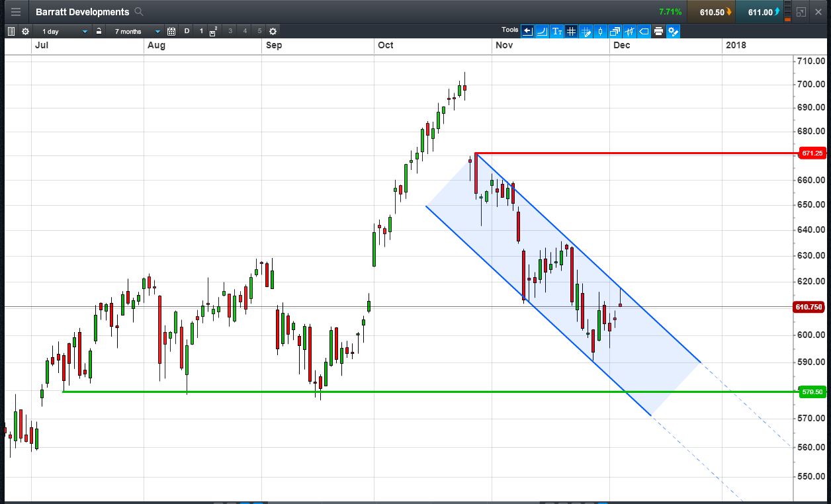The height and width of the screenshot is (504, 831).
Task: Toggle the chart grid lines
Action: 571,31
